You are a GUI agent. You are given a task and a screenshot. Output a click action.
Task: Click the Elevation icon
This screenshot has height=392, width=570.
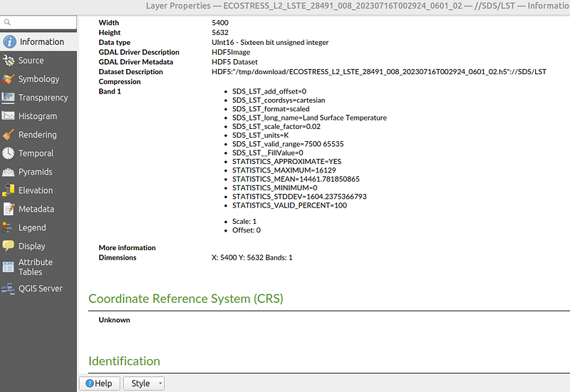pos(8,190)
